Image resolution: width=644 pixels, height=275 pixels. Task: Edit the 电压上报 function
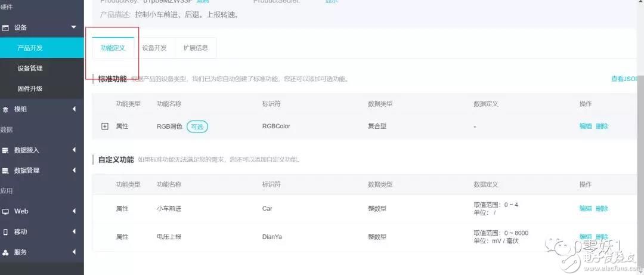coord(586,236)
